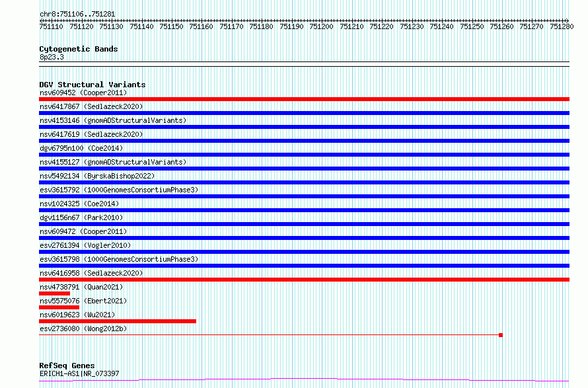Click the nsv609452 (Cooper2011) variant label
The width and height of the screenshot is (588, 388).
click(83, 93)
